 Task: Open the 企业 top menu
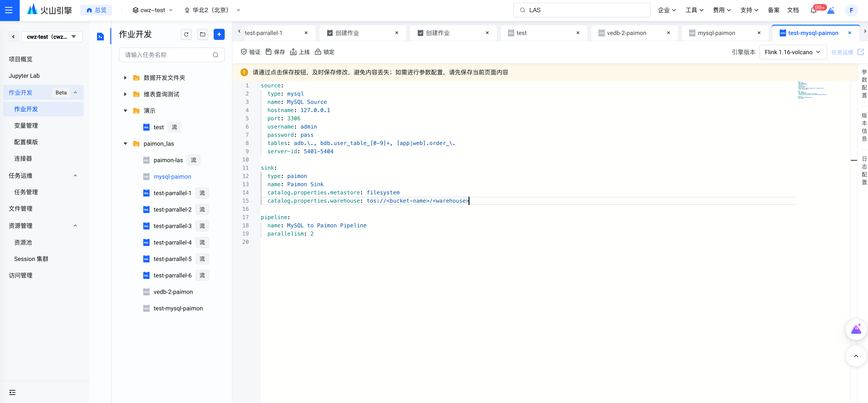point(667,10)
